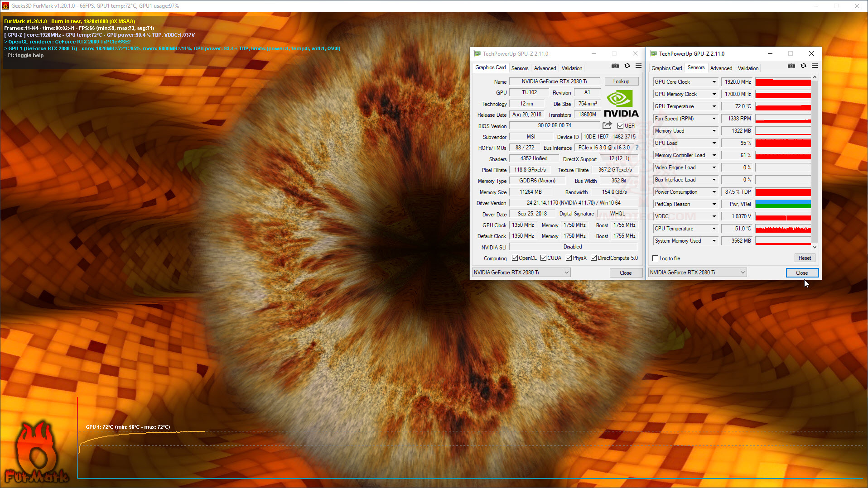Image resolution: width=868 pixels, height=488 pixels.
Task: Open the Fan Speed (RPM) sensor dropdown
Action: 714,119
